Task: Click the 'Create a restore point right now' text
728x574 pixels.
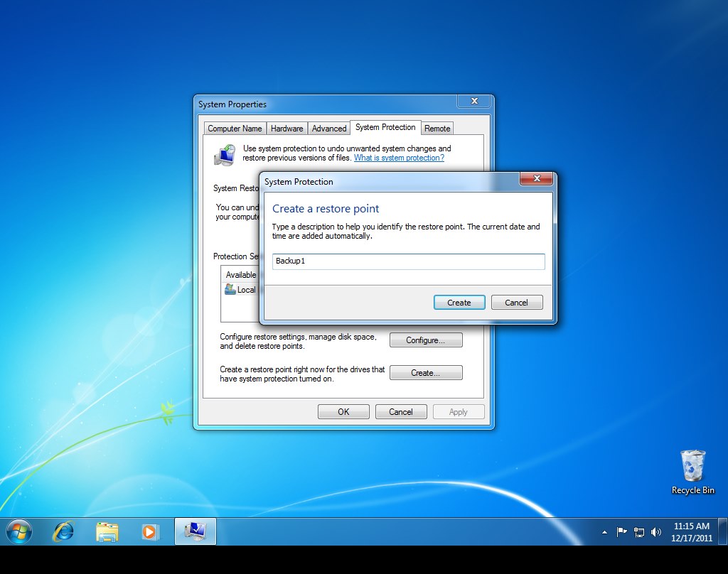Action: [x=302, y=374]
